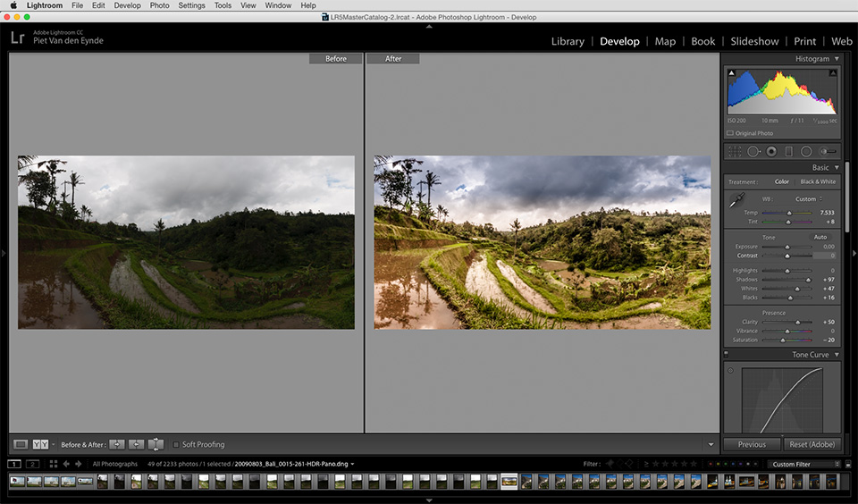Screen dimensions: 858x504
Task: Select main window display button 1
Action: (13, 464)
